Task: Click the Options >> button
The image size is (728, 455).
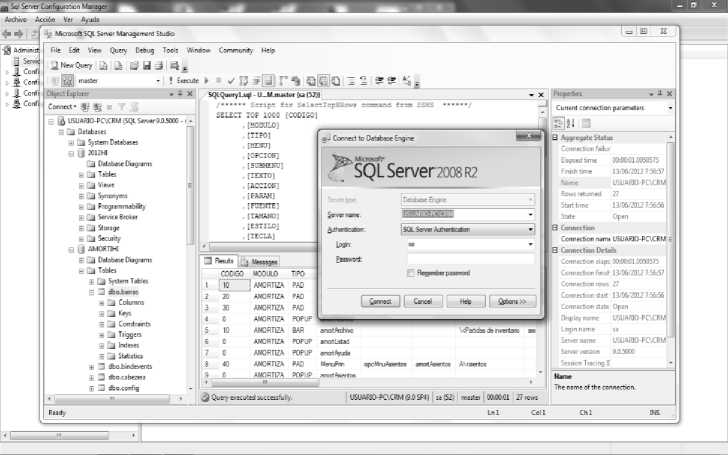Action: point(512,301)
